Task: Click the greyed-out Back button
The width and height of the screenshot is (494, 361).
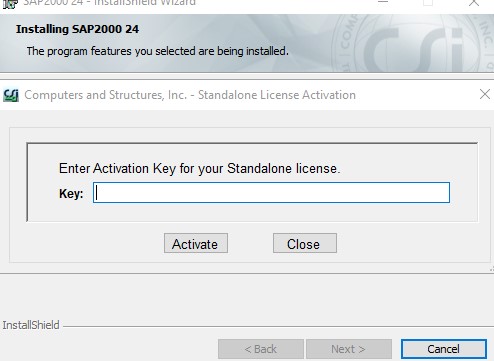Action: [261, 349]
